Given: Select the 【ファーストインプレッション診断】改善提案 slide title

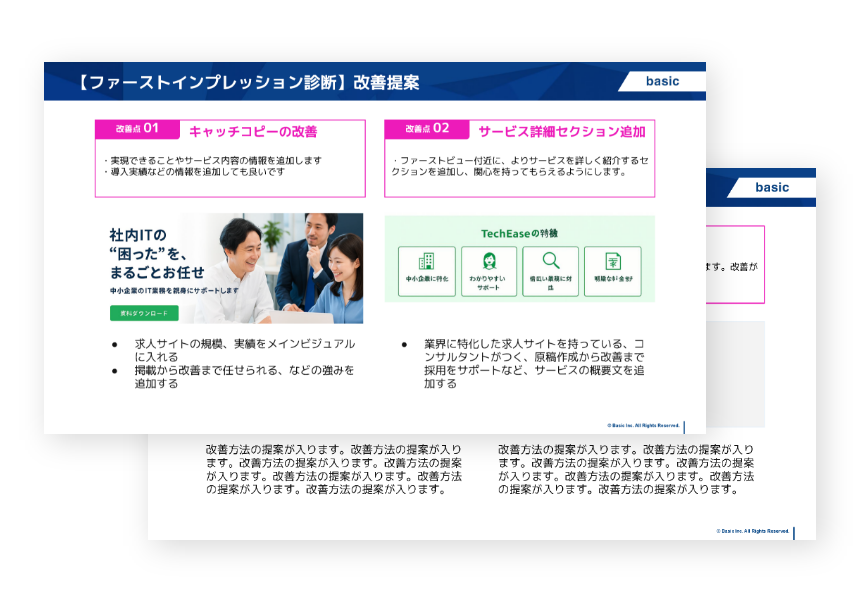Looking at the screenshot, I should pos(247,82).
